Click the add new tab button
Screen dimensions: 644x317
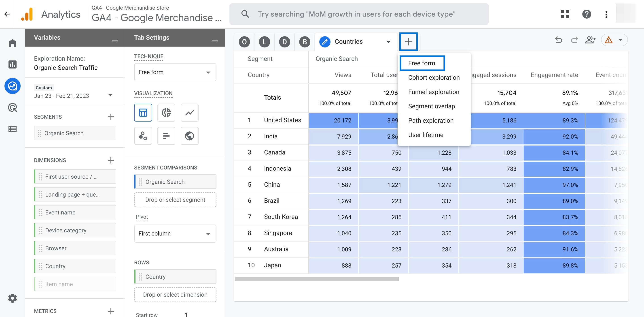(x=408, y=41)
